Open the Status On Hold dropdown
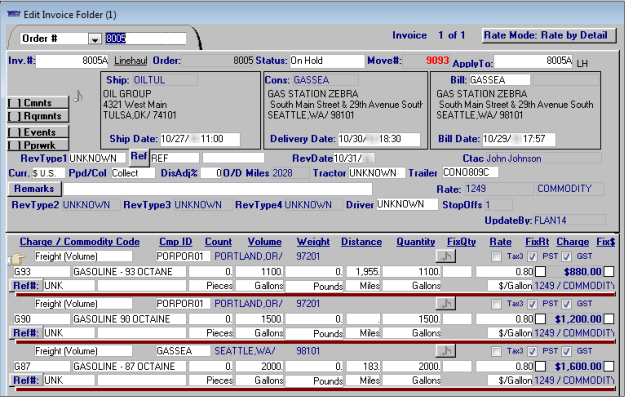 click(x=327, y=61)
